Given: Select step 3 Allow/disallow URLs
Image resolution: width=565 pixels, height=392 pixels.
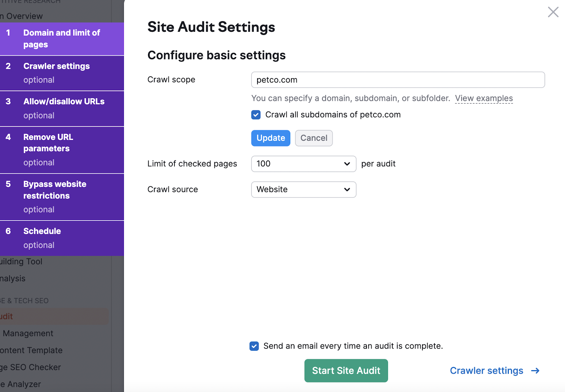Looking at the screenshot, I should click(x=62, y=108).
